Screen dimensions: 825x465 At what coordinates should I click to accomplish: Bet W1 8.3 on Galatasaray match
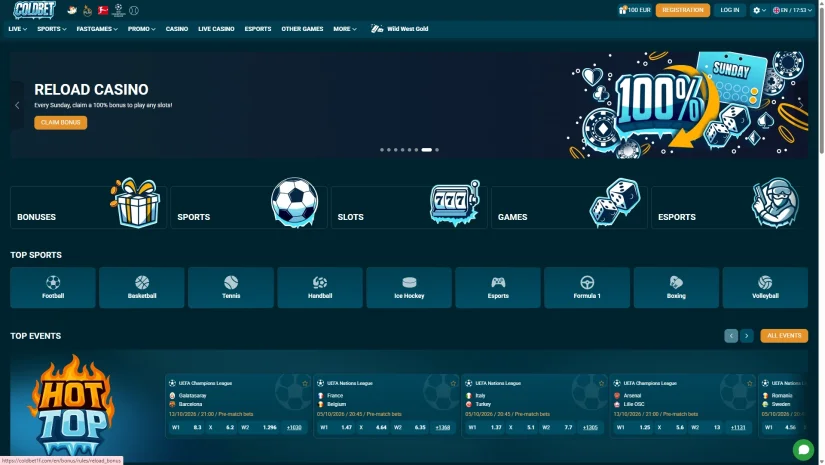coord(187,428)
